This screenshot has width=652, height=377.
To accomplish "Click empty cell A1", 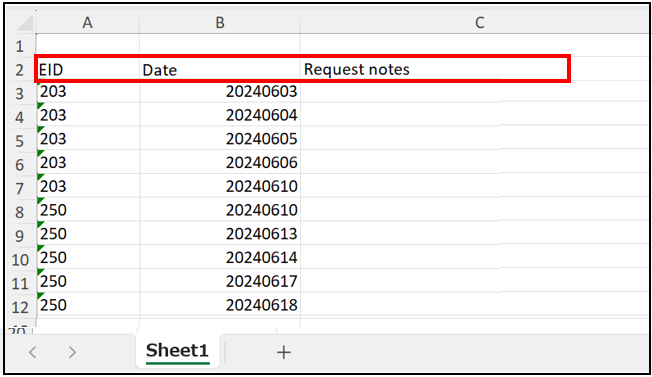I will click(88, 45).
